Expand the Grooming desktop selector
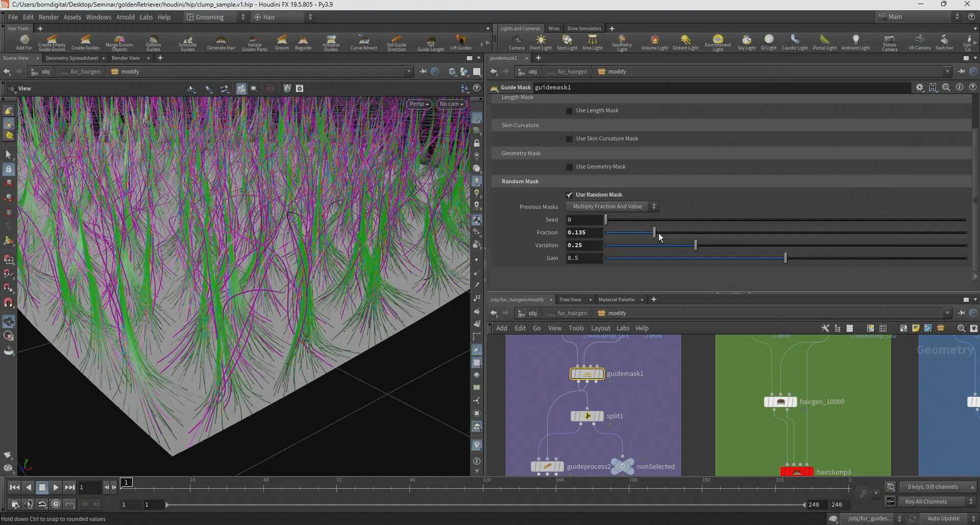The image size is (980, 525). tap(215, 17)
